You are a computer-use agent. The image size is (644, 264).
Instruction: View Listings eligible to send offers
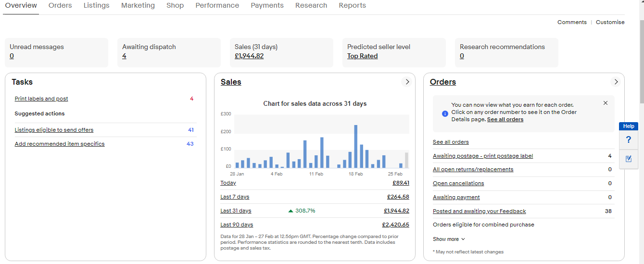(x=54, y=130)
